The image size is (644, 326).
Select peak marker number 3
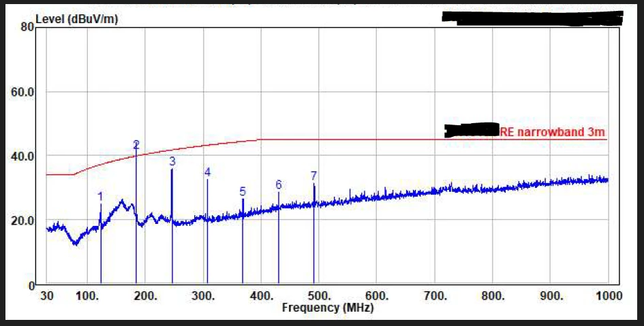pos(172,161)
